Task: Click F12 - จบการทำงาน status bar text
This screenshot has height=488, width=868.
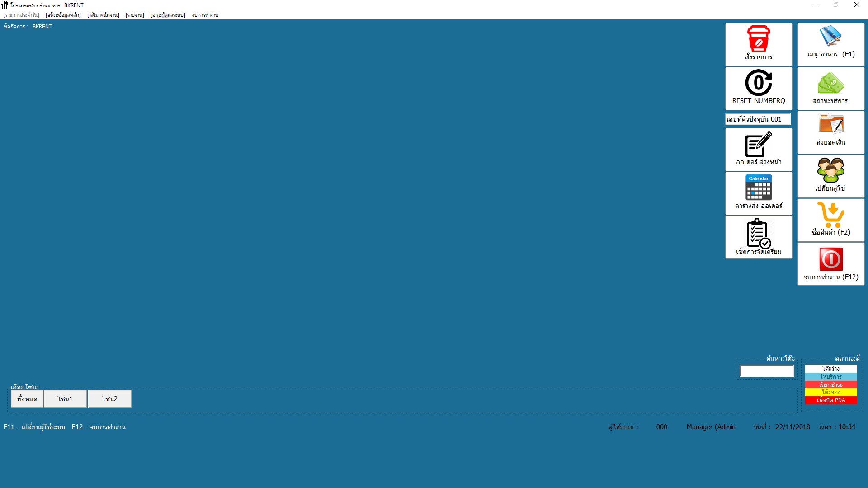Action: point(99,427)
